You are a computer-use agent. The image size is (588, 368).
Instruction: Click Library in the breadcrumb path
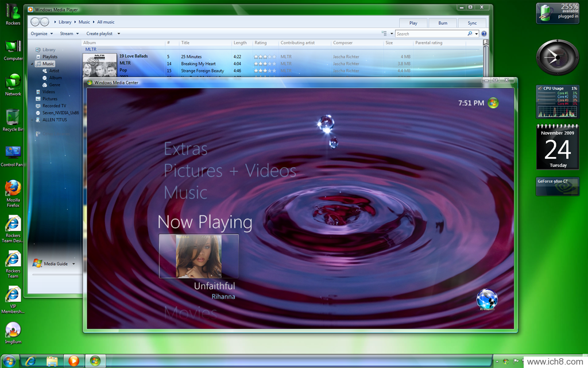click(65, 22)
